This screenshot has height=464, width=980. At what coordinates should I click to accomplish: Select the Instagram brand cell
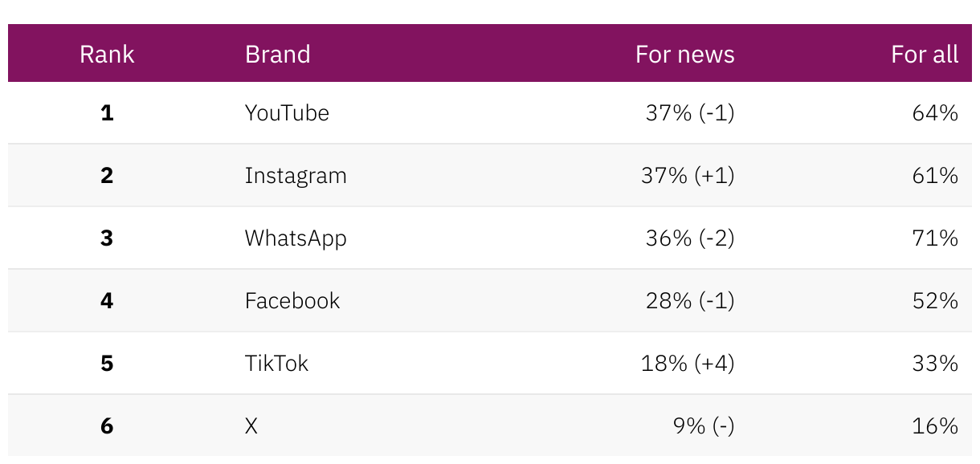tap(296, 176)
